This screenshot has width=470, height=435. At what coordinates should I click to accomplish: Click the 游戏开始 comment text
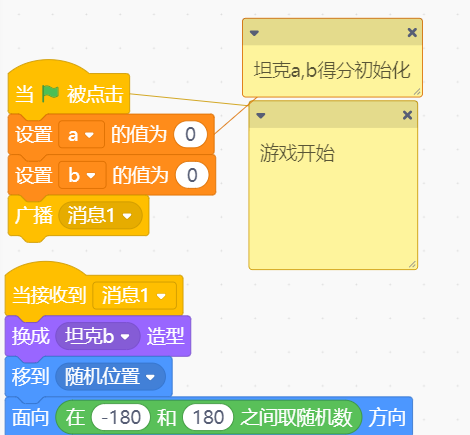coord(297,153)
